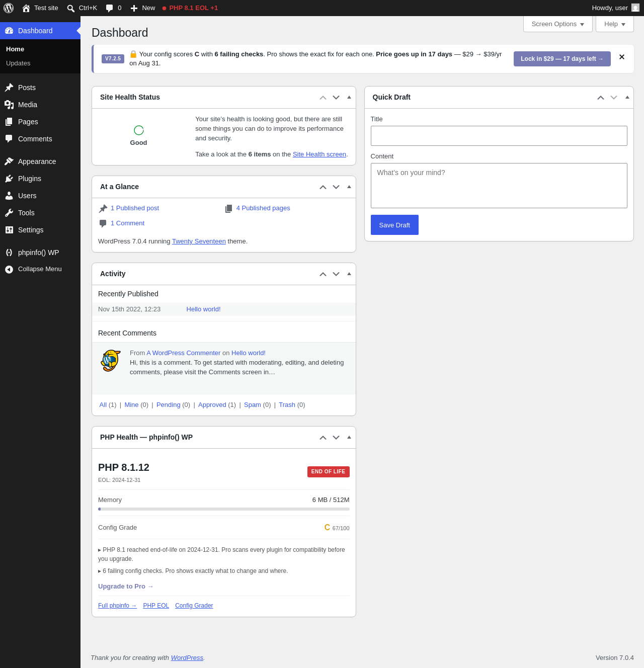Image resolution: width=644 pixels, height=668 pixels.
Task: Move At a Glance widget up
Action: click(x=323, y=187)
